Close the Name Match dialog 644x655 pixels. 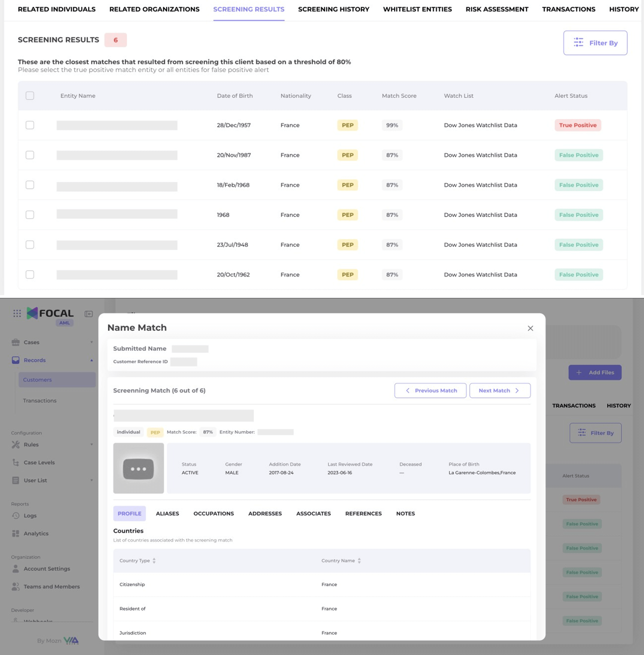530,328
